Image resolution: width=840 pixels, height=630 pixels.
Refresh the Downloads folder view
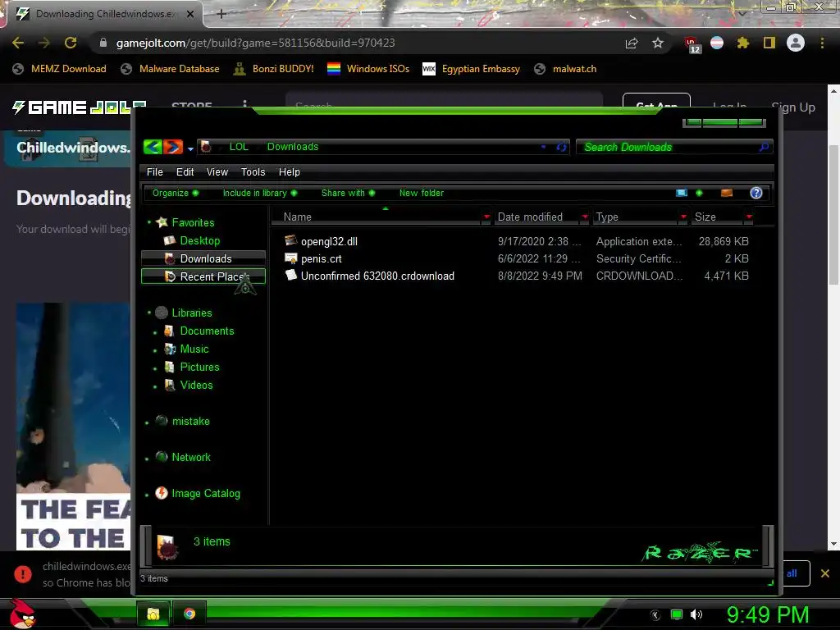tap(561, 147)
